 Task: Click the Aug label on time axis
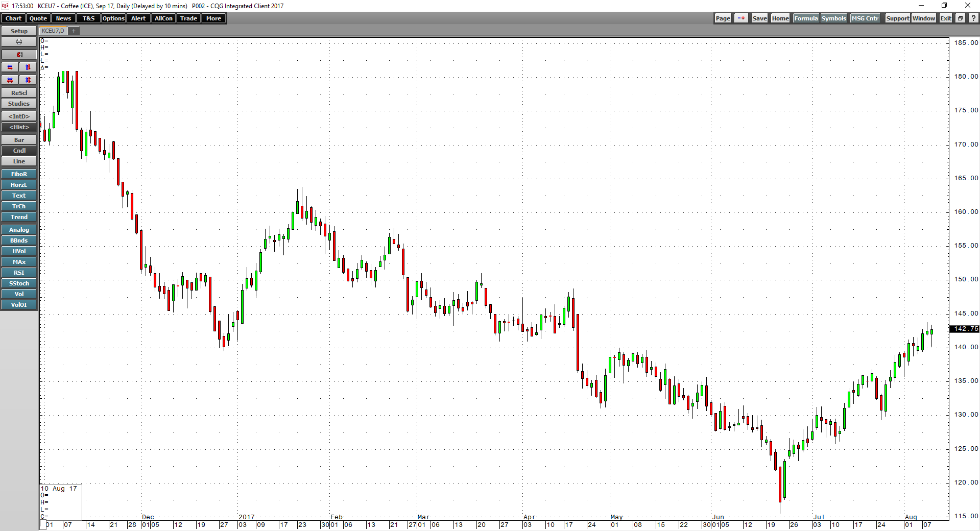[911, 517]
